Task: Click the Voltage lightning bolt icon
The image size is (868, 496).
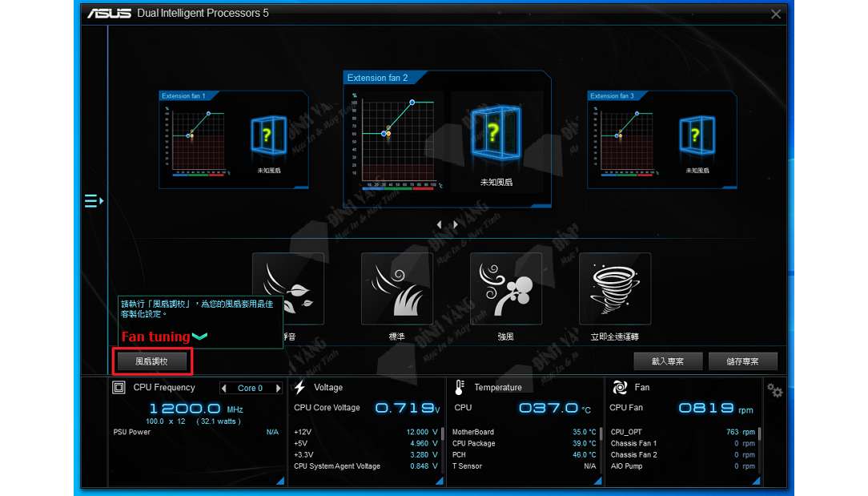Action: 300,387
